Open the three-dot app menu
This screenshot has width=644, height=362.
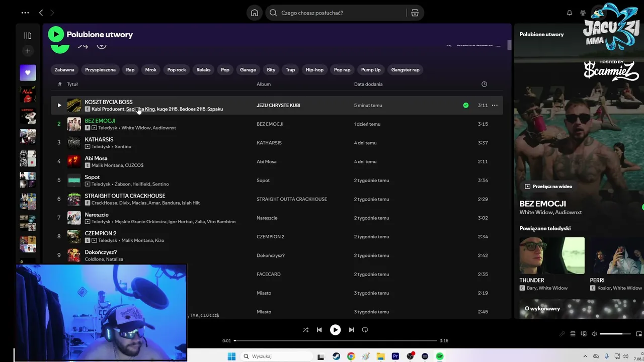25,13
